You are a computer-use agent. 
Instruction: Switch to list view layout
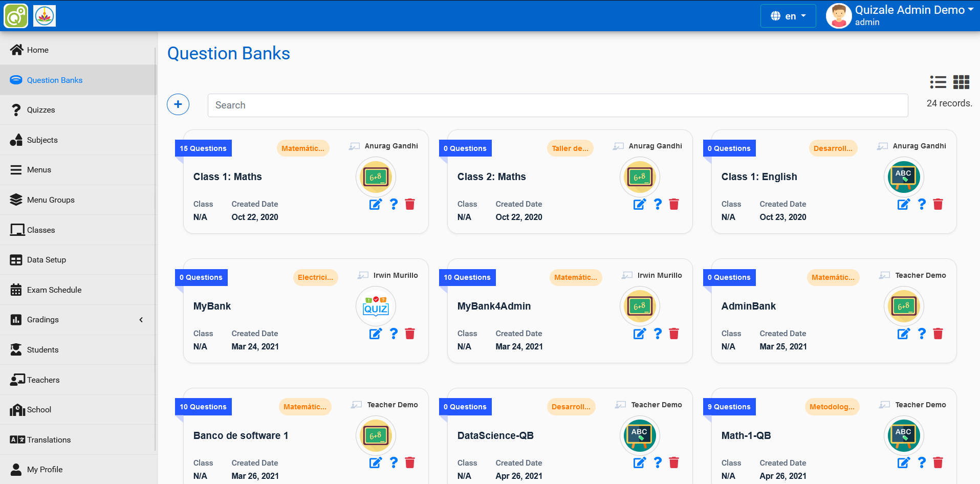938,82
